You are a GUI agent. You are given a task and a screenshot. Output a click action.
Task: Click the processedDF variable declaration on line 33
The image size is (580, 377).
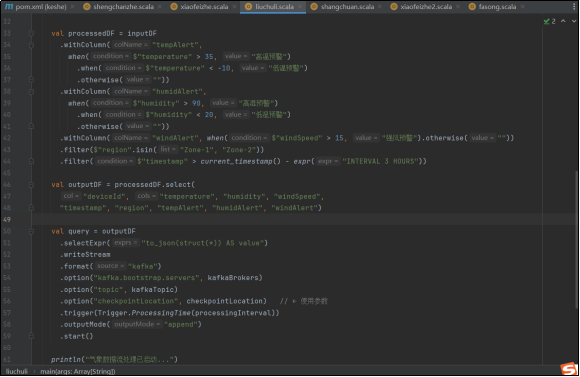coord(91,33)
